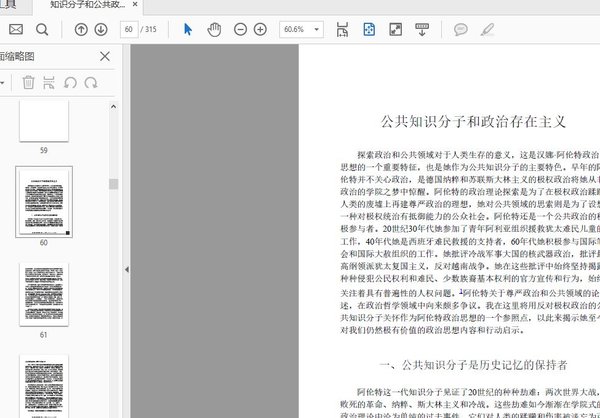
Task: Go to next page with down arrow
Action: click(x=101, y=29)
